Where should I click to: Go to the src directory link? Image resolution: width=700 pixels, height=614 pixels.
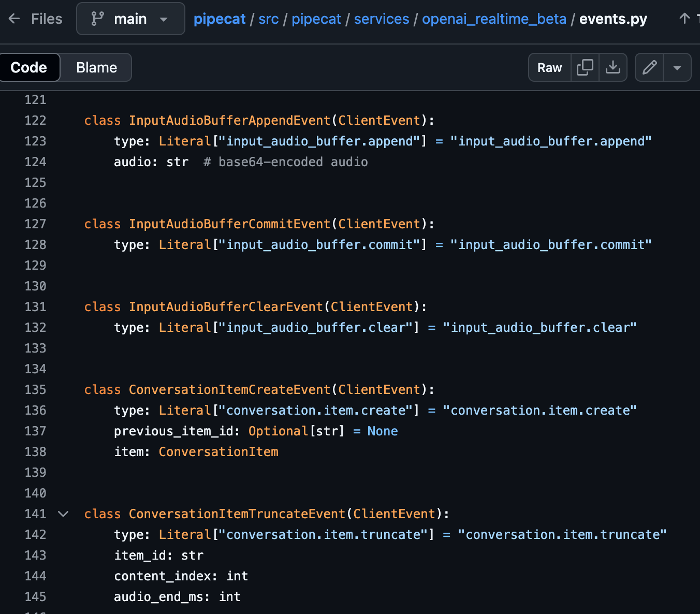tap(268, 19)
